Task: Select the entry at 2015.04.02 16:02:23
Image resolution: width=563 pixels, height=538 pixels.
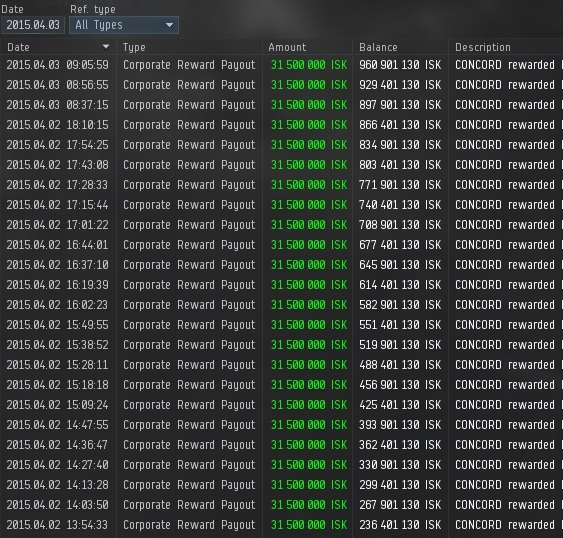Action: (x=282, y=305)
